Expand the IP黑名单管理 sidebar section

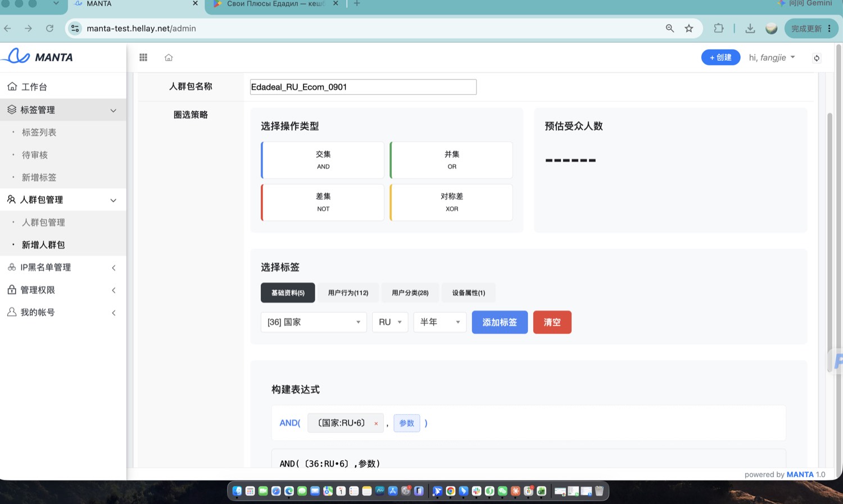click(63, 267)
